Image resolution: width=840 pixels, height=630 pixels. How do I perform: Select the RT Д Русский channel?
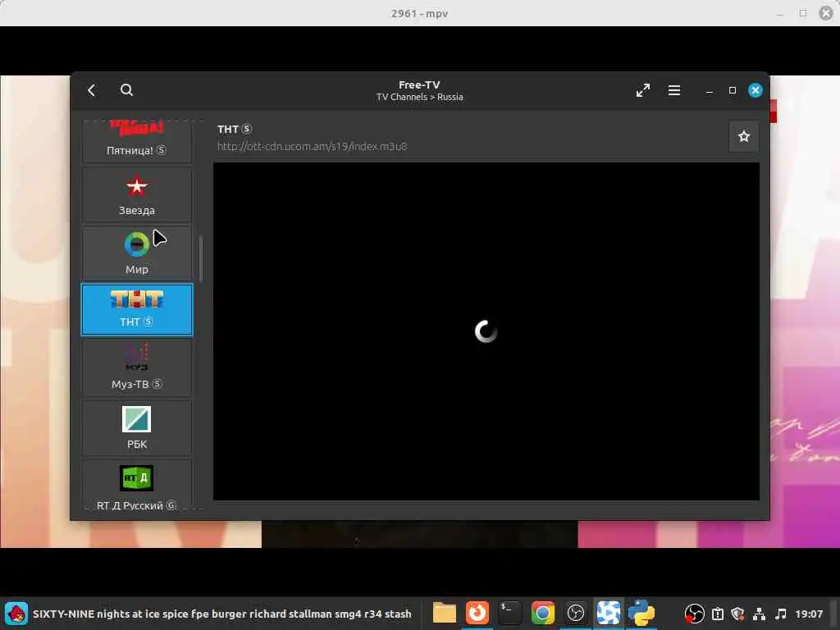pyautogui.click(x=137, y=485)
